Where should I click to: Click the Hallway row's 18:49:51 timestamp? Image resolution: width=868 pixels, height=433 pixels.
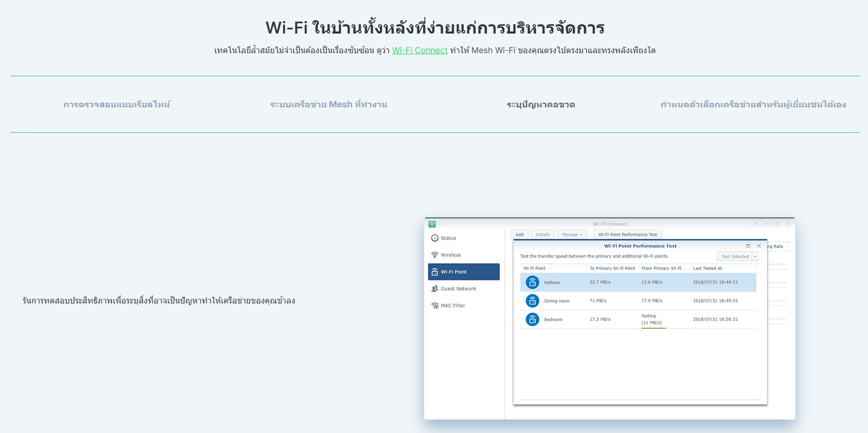pyautogui.click(x=715, y=282)
